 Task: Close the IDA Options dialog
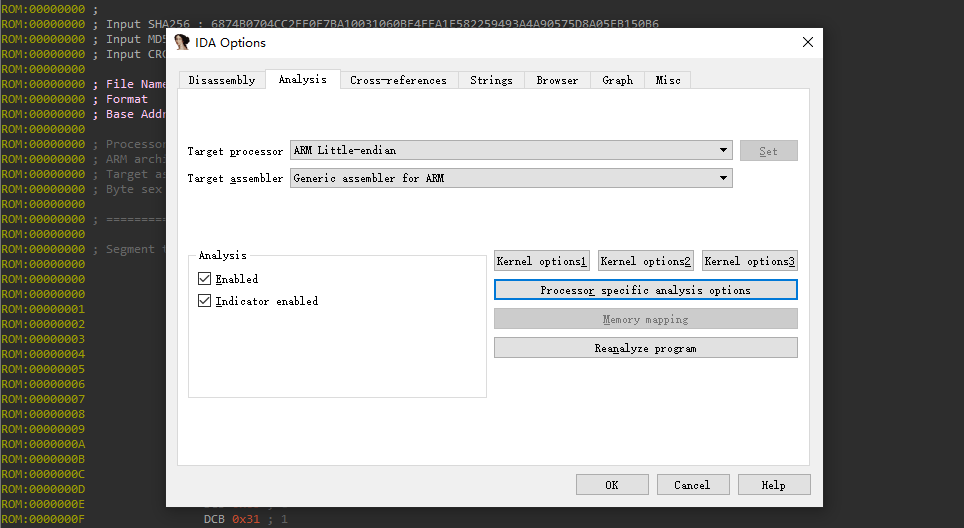click(x=808, y=42)
